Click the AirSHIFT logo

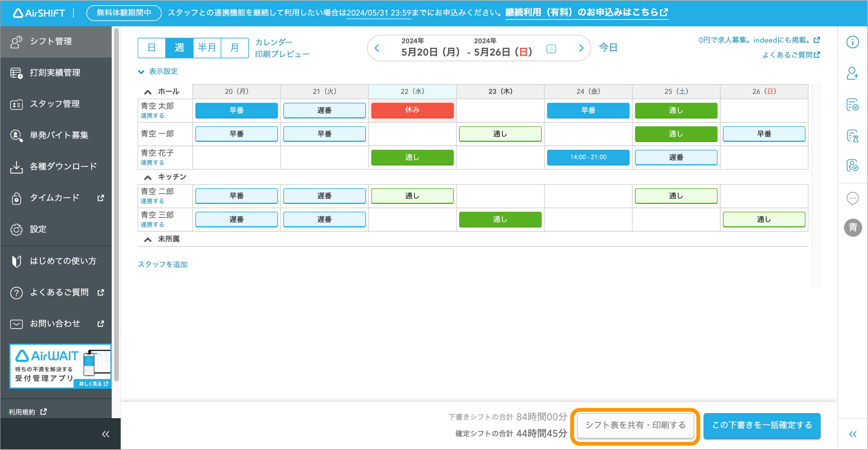[x=39, y=13]
